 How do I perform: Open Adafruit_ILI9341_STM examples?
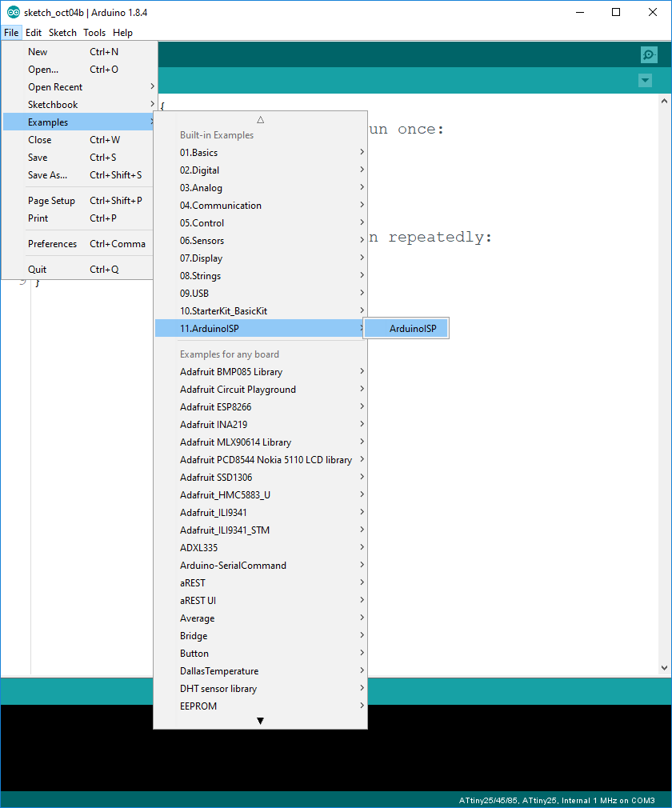[x=261, y=530]
